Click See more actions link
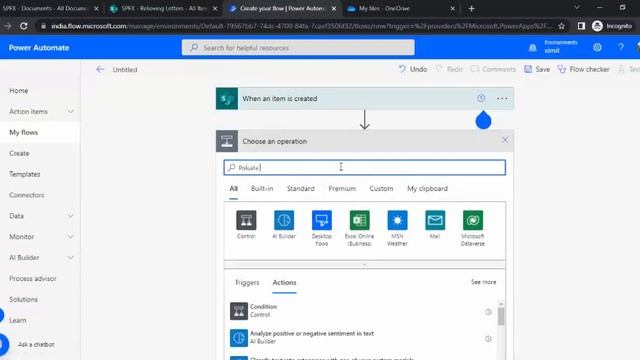640x360 pixels. point(483,282)
